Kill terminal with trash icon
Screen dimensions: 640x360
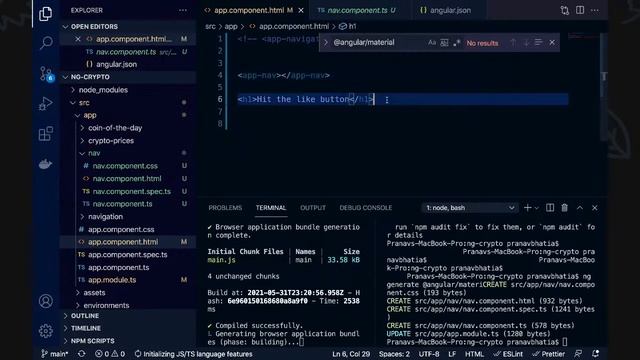tap(564, 208)
